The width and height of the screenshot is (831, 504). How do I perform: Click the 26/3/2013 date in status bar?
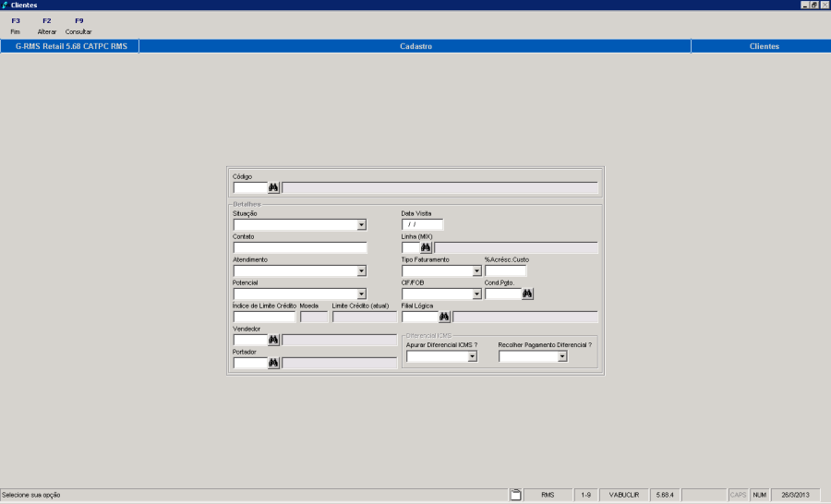point(795,495)
